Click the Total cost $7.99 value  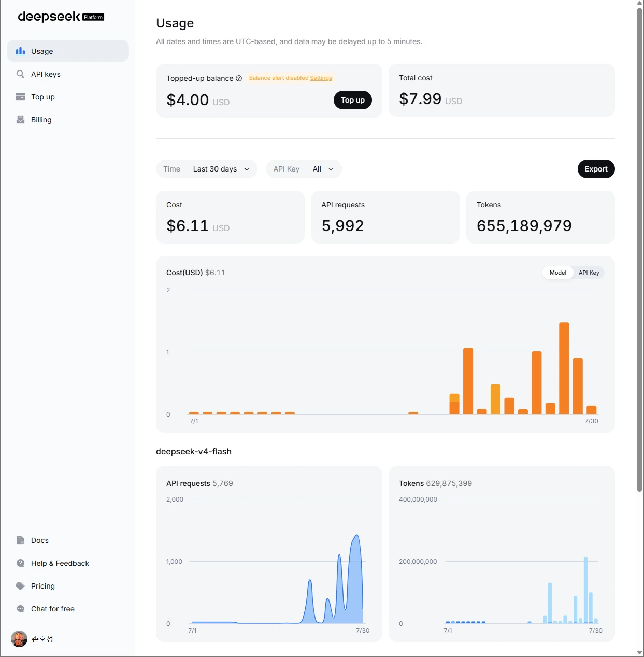tap(420, 98)
